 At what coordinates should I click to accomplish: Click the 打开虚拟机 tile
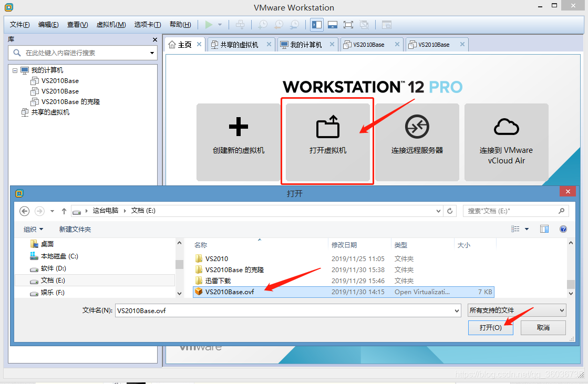[328, 142]
